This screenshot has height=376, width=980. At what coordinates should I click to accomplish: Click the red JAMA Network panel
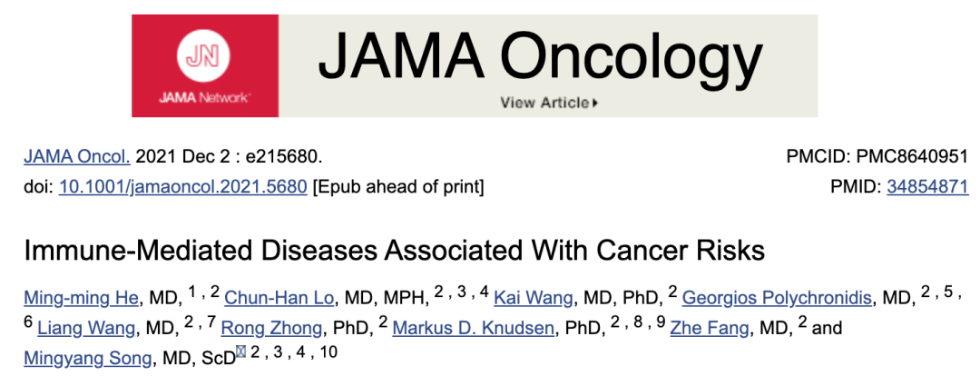coord(205,65)
